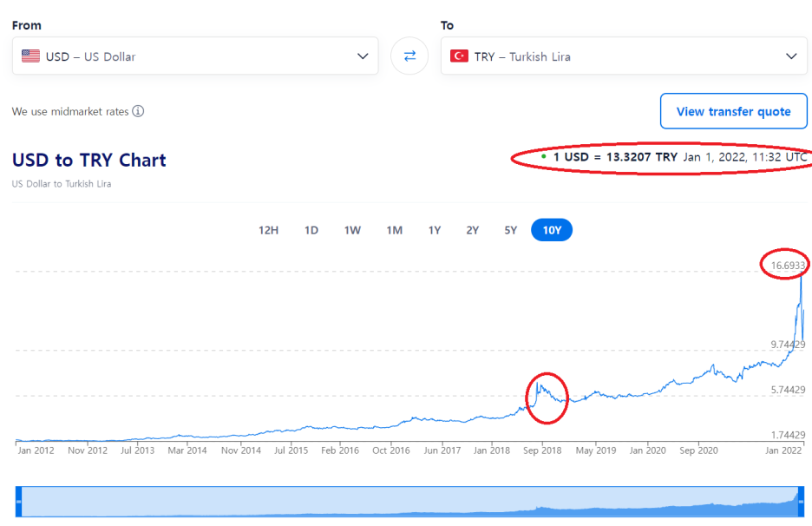Click the 16.6933 axis value
This screenshot has width=812, height=526.
[x=788, y=266]
